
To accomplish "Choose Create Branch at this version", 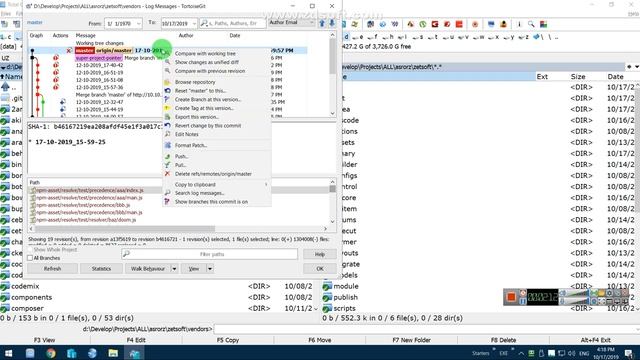I will pos(208,99).
